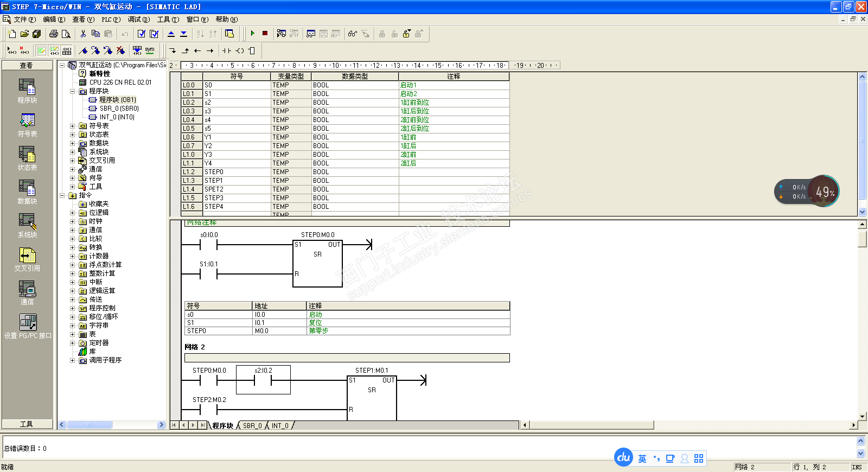Click the print icon in toolbar
Image resolution: width=868 pixels, height=472 pixels.
[53, 34]
